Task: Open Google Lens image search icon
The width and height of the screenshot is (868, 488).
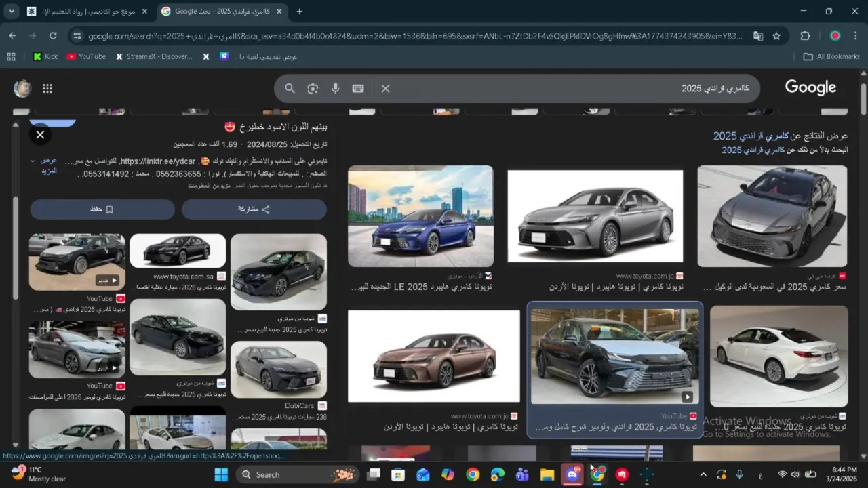Action: [313, 89]
